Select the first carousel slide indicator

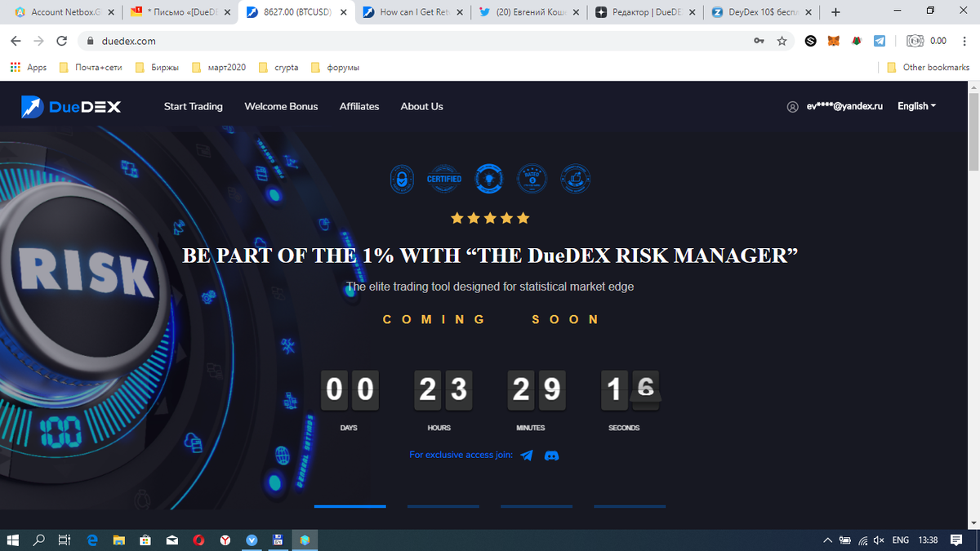pos(350,506)
